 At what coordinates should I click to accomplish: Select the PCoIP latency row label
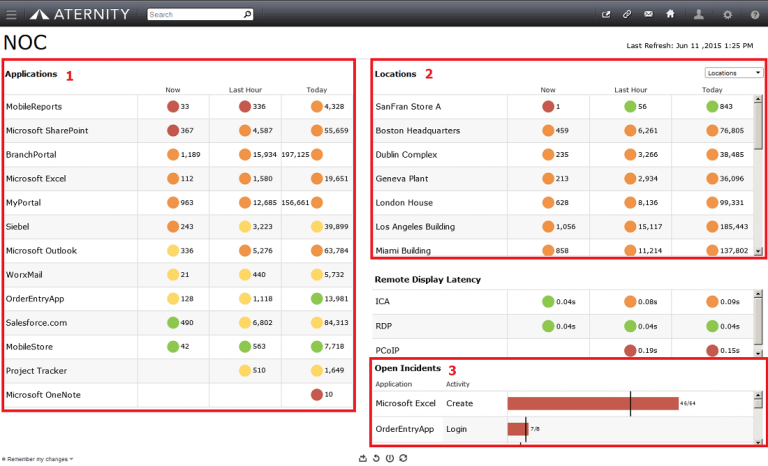(x=387, y=350)
